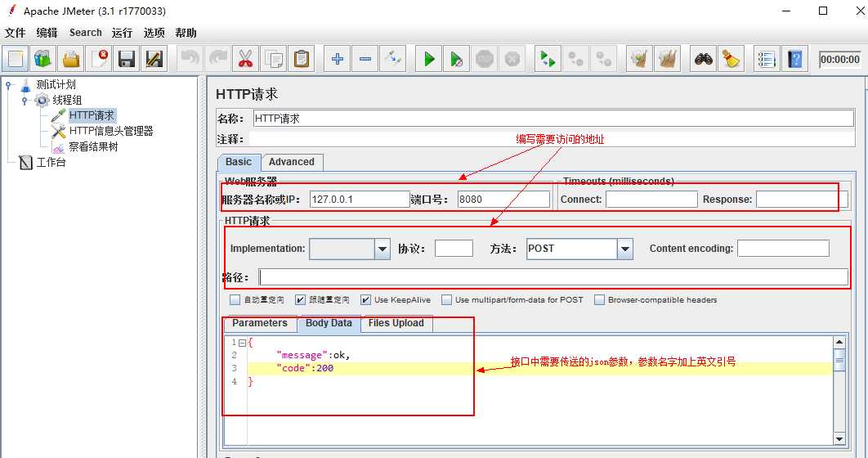The image size is (868, 458).
Task: Click the 服务器名称或IP field
Action: tap(360, 200)
